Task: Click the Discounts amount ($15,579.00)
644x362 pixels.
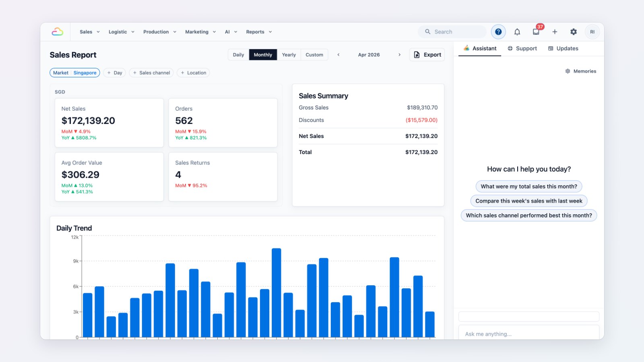Action: click(421, 120)
